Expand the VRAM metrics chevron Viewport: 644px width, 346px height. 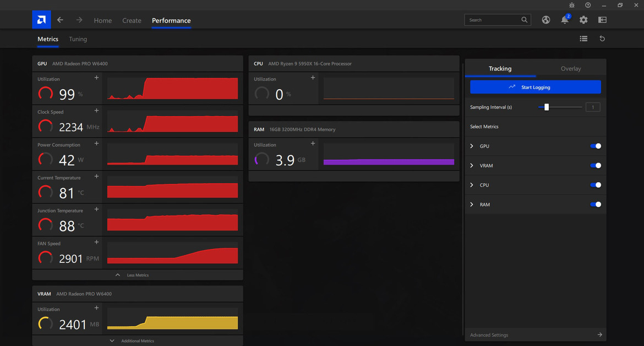click(x=472, y=166)
